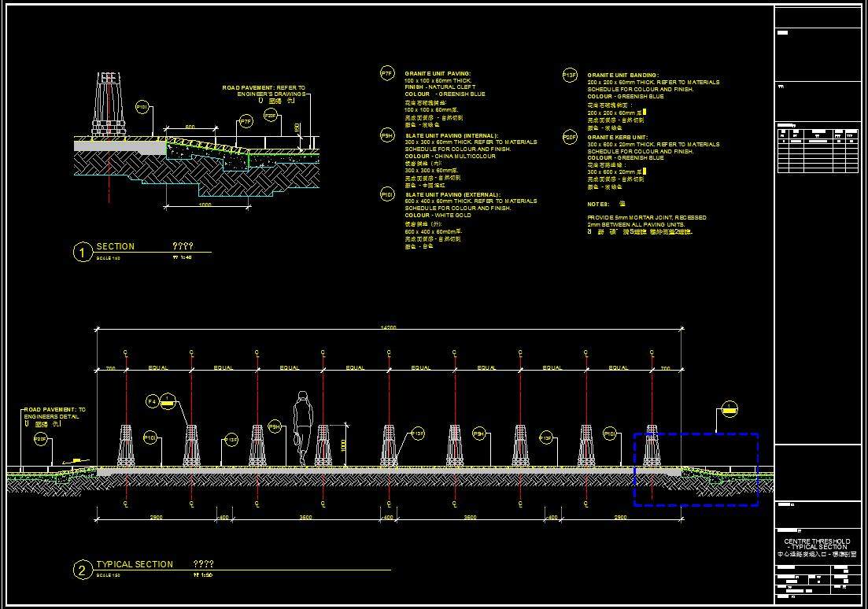Viewport: 868px width, 609px height.
Task: Click the yellow detail marker above blue dashed box
Action: coord(729,408)
